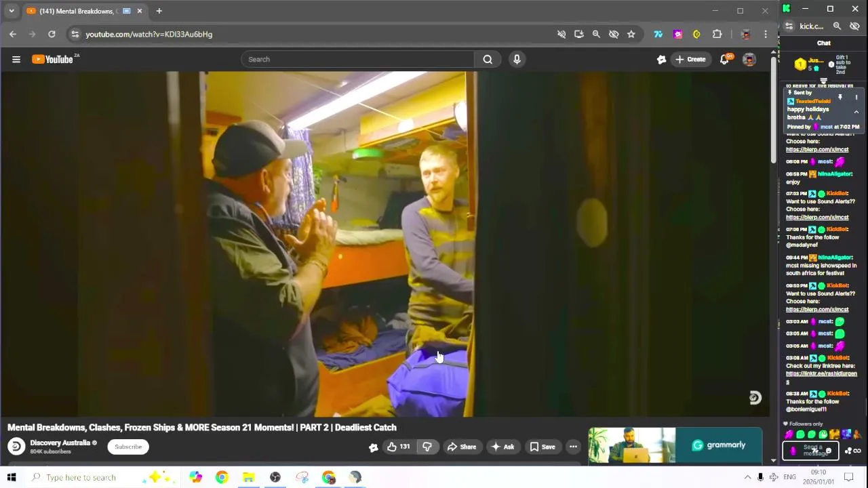Open the linktr.ee/rashidjurgens link in chat
This screenshot has height=488, width=868.
[x=821, y=378]
